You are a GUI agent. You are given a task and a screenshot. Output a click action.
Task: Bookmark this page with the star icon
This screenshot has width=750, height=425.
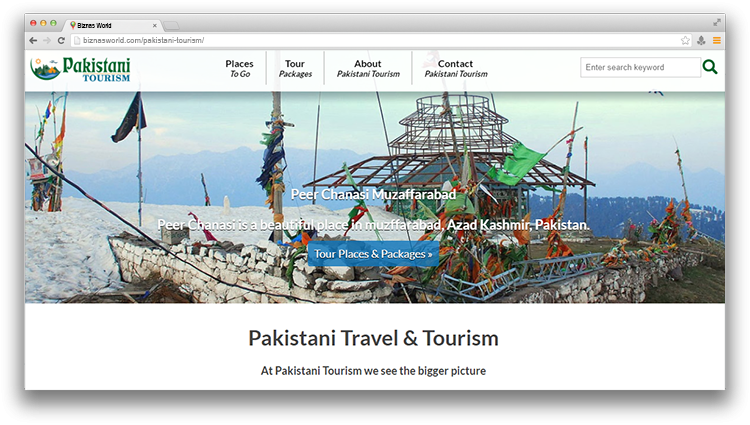pos(685,40)
